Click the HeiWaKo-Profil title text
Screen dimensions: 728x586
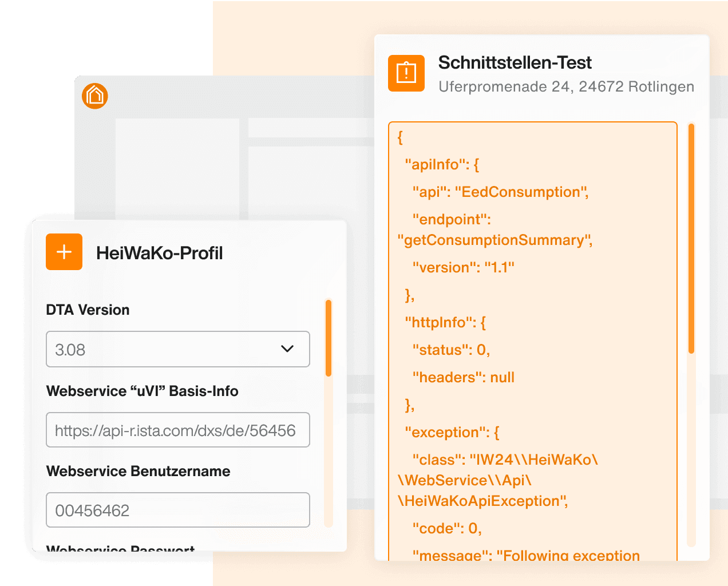[x=159, y=253]
